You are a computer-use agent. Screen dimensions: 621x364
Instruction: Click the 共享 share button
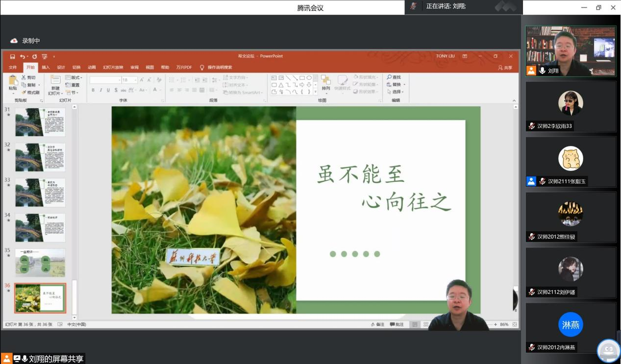coord(505,68)
